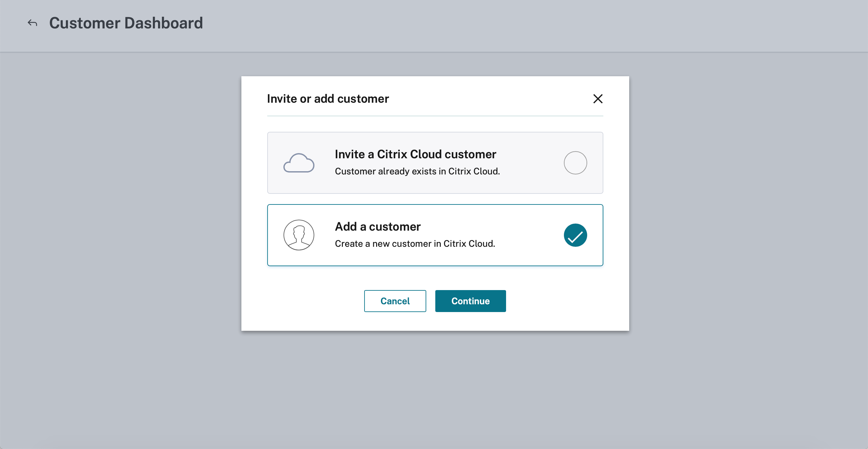Click the Invite or add customer heading
Viewport: 868px width, 449px height.
click(328, 99)
